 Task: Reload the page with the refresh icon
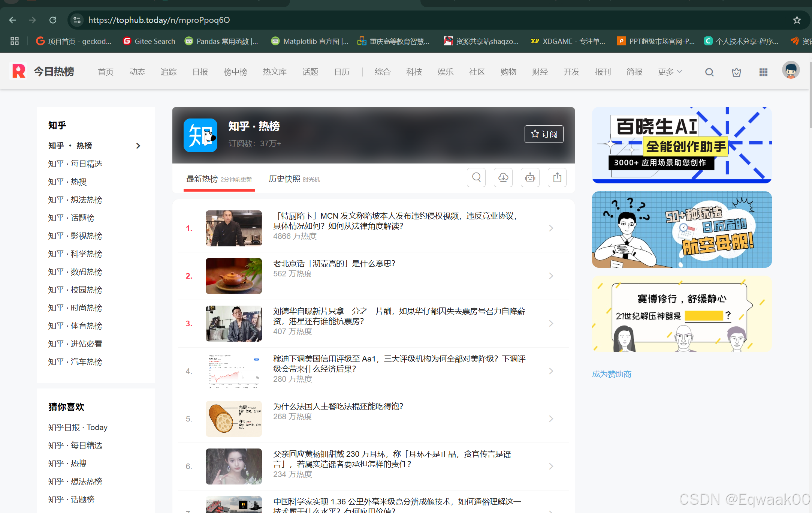point(53,20)
